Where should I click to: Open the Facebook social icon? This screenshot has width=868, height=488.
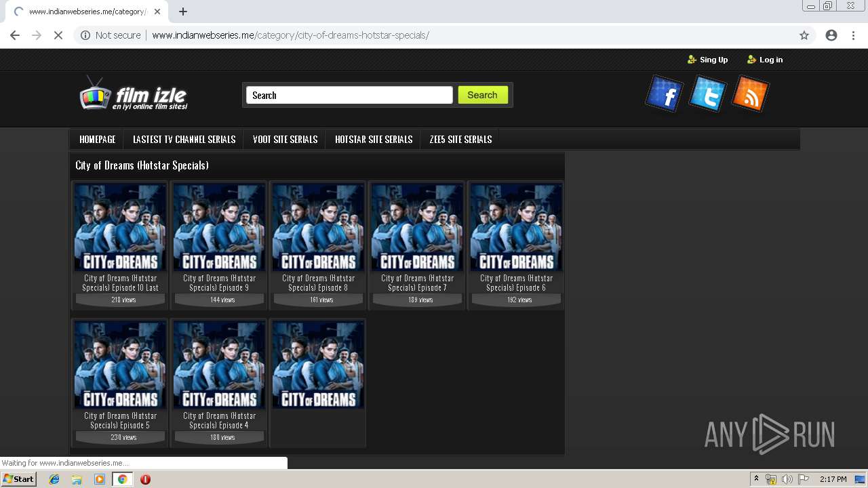pyautogui.click(x=664, y=94)
